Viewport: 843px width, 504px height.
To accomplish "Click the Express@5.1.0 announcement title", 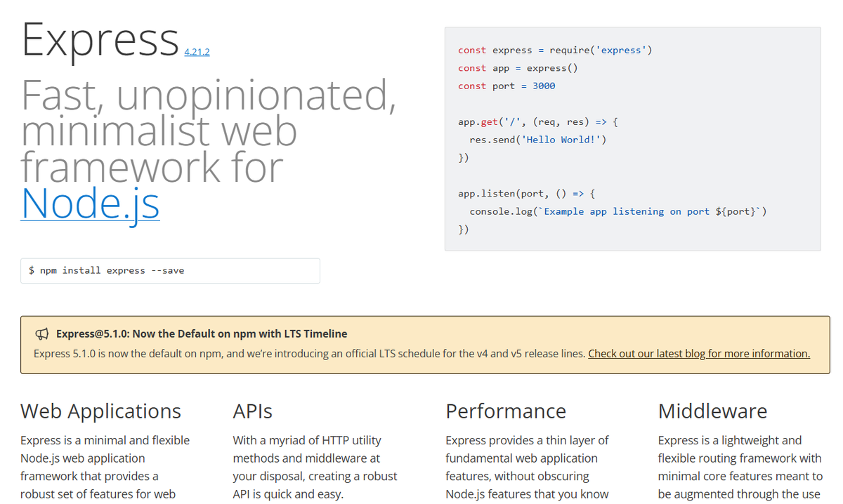I will pos(202,334).
